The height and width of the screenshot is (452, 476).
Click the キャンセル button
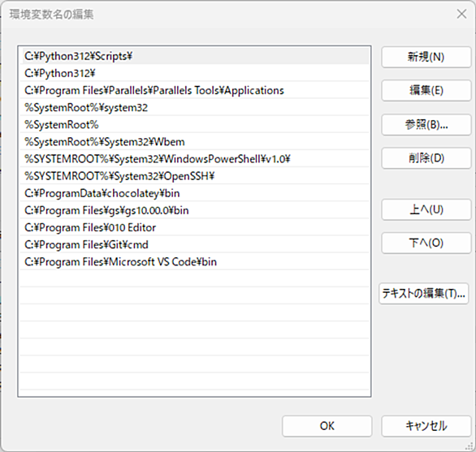click(x=426, y=426)
